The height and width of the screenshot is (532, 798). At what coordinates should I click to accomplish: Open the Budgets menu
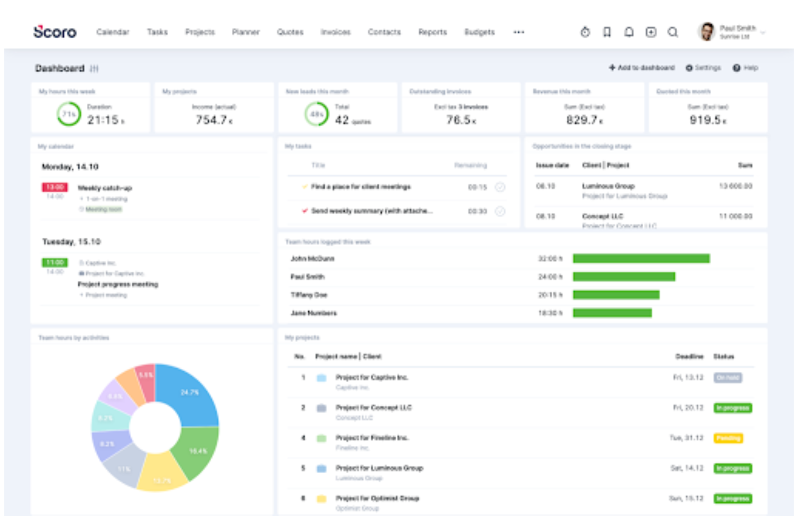(479, 32)
